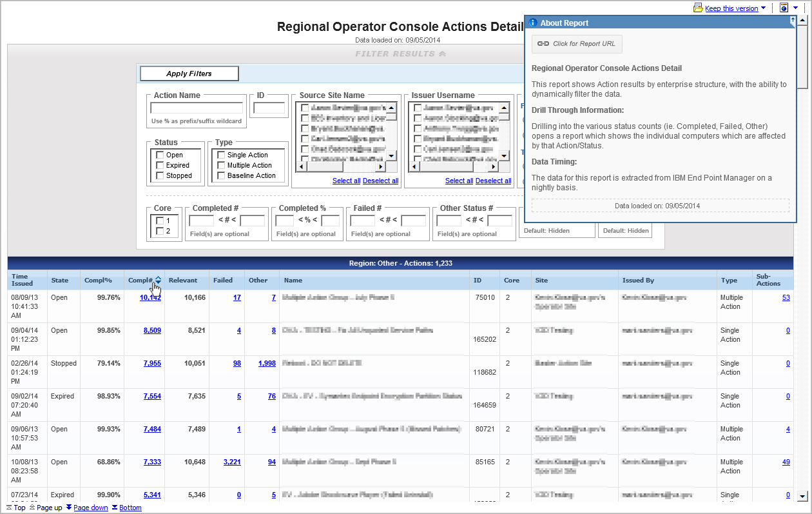Click up arrow of Issuer Username list scrollbar
The image size is (812, 514).
click(x=504, y=108)
